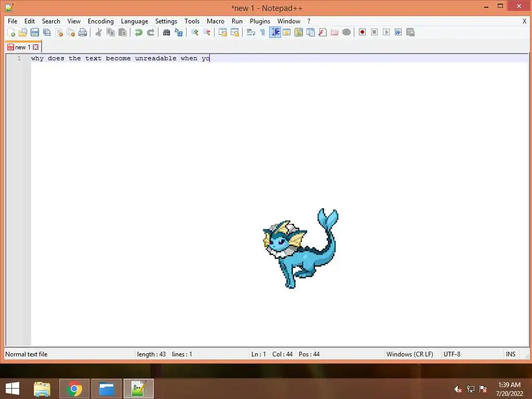Open the View menu
The width and height of the screenshot is (532, 399).
coord(74,21)
